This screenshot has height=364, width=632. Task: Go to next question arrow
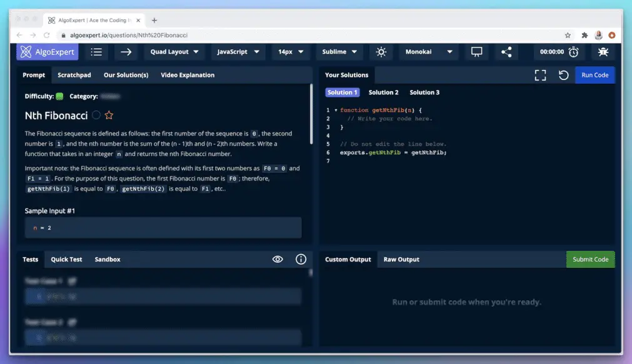[x=126, y=52]
